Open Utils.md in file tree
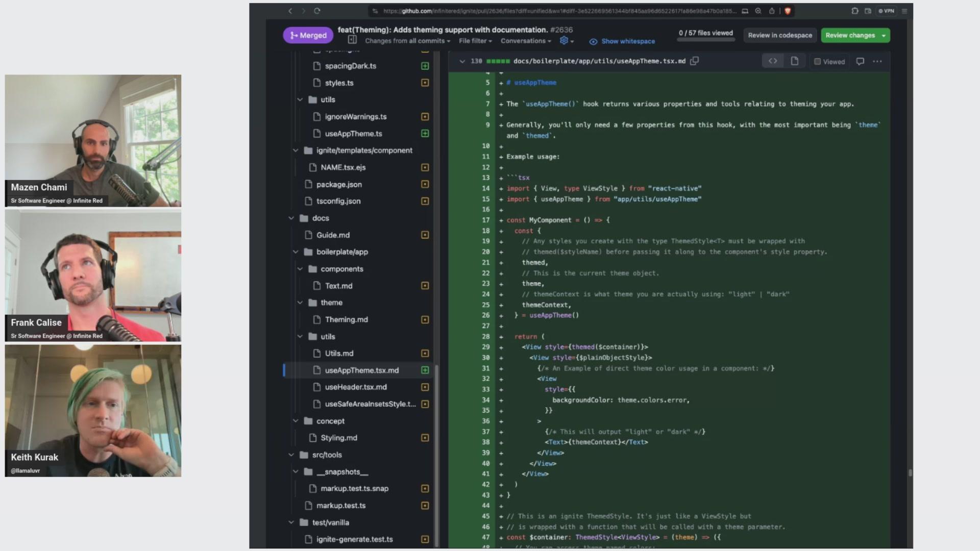Screen dimensions: 980x551 [339, 353]
